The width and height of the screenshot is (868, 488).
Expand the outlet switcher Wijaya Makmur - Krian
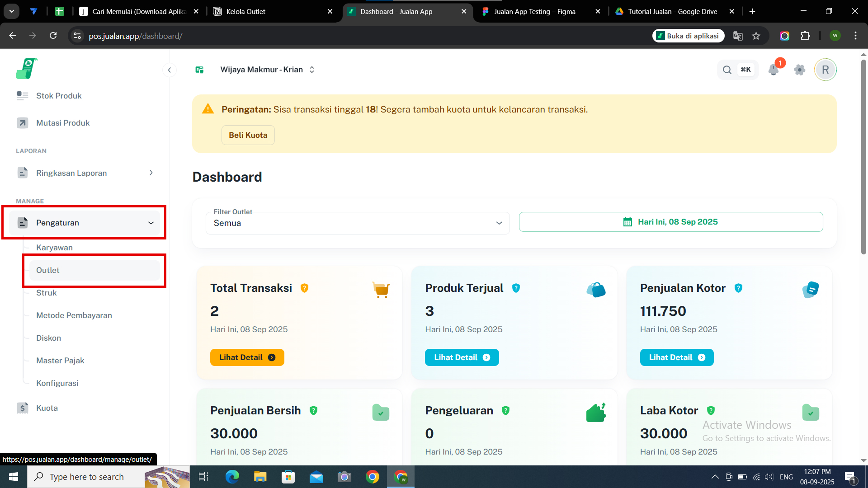point(267,70)
